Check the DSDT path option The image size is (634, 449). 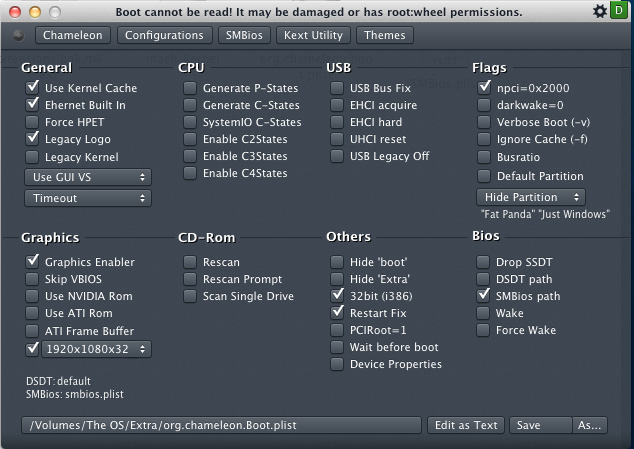coord(483,279)
